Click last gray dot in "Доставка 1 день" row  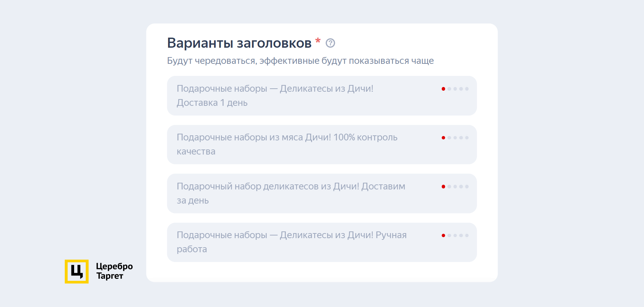point(467,89)
